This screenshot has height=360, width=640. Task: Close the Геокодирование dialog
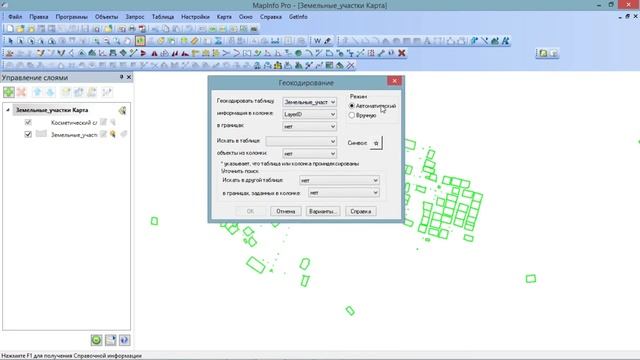point(395,81)
